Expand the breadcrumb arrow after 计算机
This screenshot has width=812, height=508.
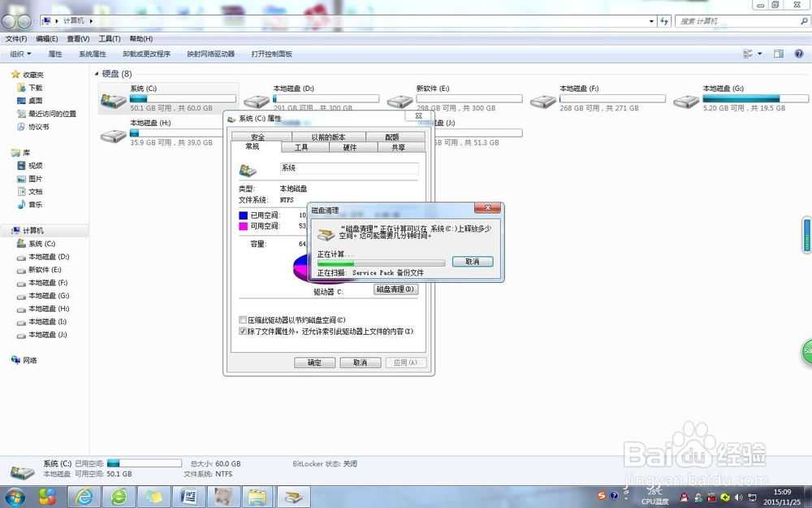[x=91, y=21]
